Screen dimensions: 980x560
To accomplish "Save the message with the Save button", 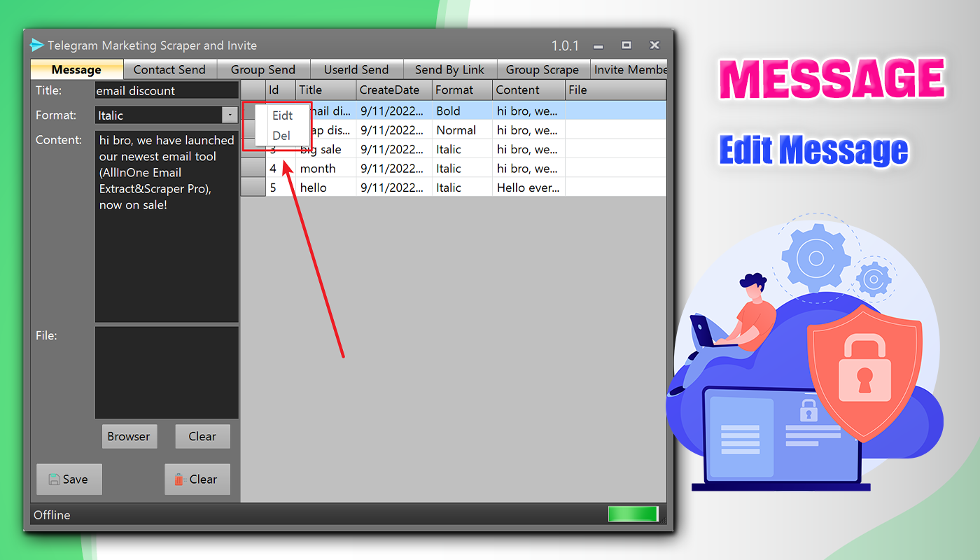I will [69, 479].
